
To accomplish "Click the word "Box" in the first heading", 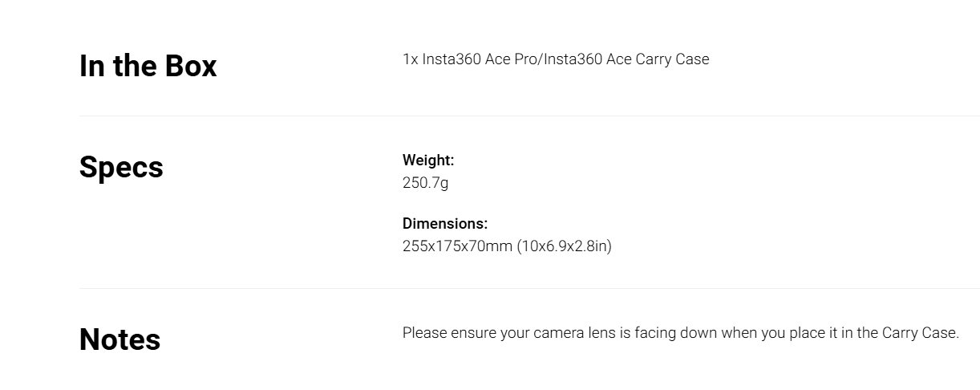I will pyautogui.click(x=191, y=66).
